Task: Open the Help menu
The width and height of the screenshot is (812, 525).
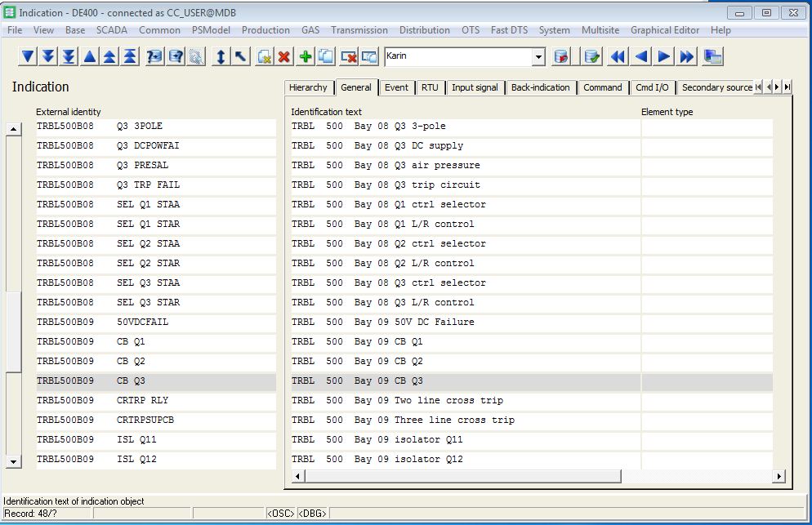Action: click(721, 30)
